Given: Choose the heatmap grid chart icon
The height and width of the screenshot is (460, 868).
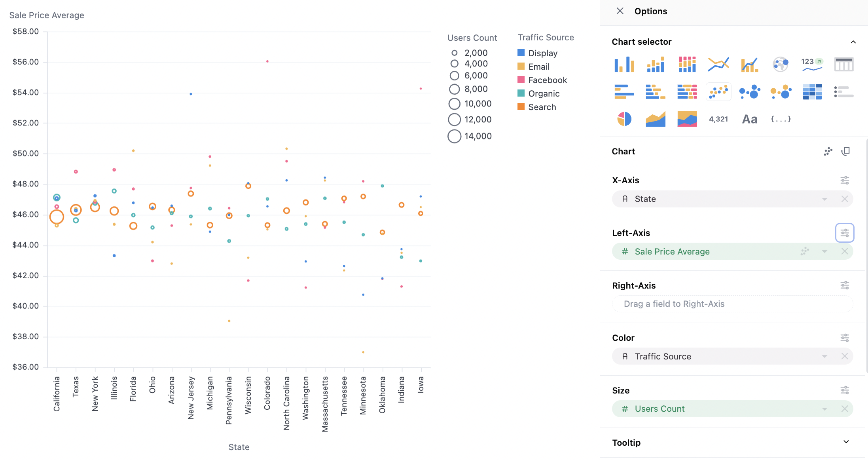Looking at the screenshot, I should [x=812, y=92].
